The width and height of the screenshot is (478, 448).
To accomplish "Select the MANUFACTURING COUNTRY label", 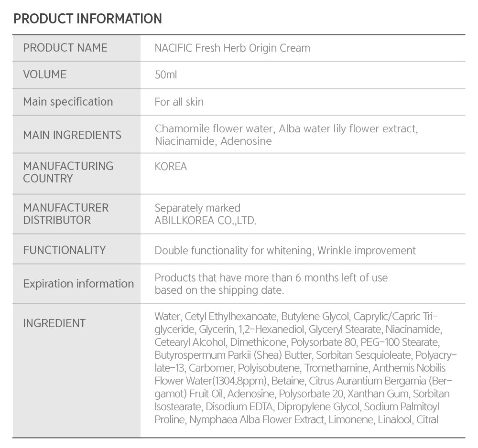I will click(x=68, y=172).
